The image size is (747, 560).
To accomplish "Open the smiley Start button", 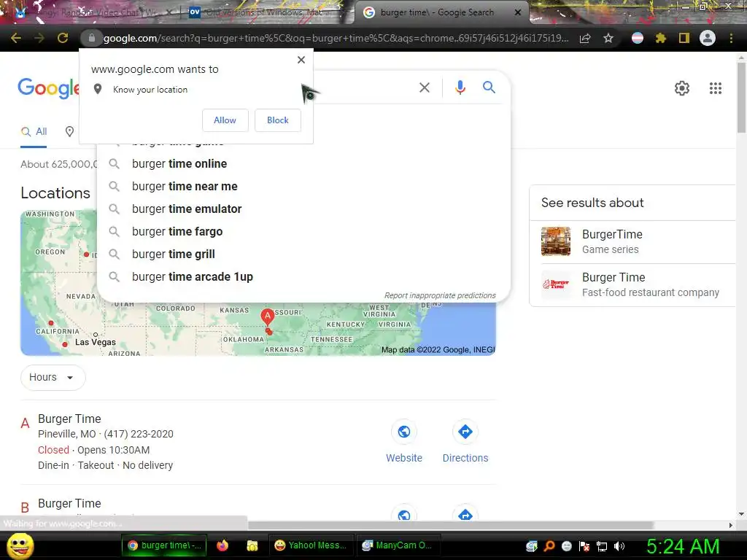I will (20, 545).
